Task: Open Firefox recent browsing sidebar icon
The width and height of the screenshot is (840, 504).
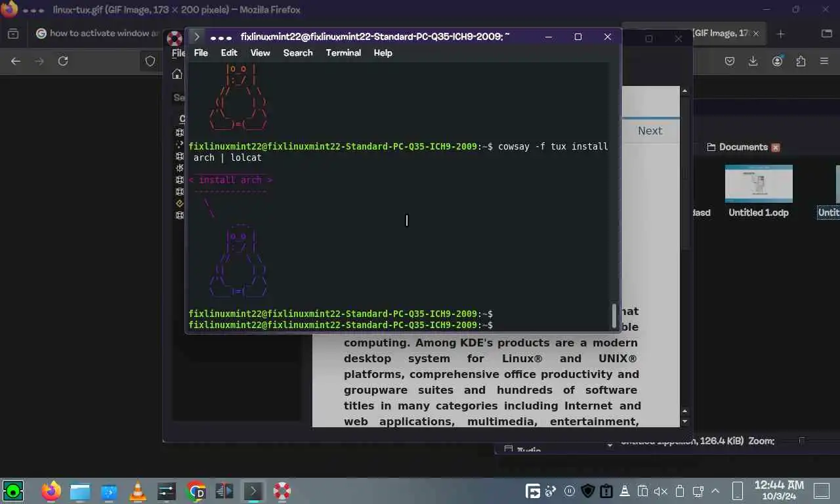Action: pos(13,33)
